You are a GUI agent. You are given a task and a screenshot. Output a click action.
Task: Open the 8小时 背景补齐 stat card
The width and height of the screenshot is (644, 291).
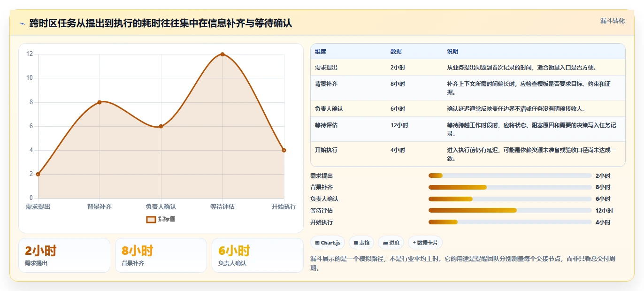click(161, 255)
